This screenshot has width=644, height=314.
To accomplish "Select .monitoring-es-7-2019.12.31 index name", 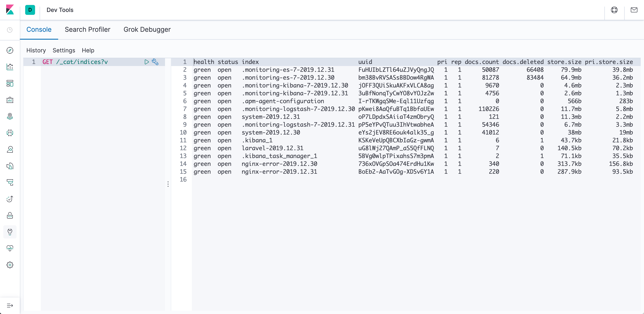I will tap(288, 70).
